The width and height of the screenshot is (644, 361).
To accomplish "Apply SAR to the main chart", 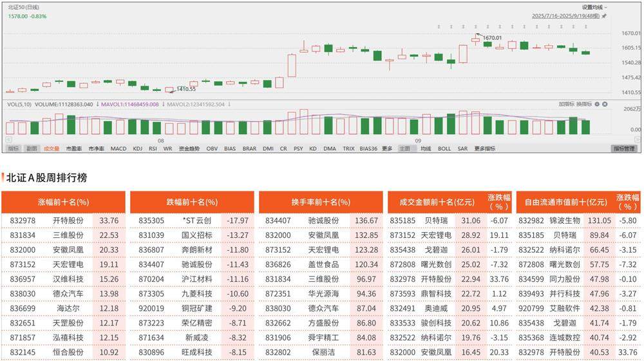I will (x=462, y=148).
